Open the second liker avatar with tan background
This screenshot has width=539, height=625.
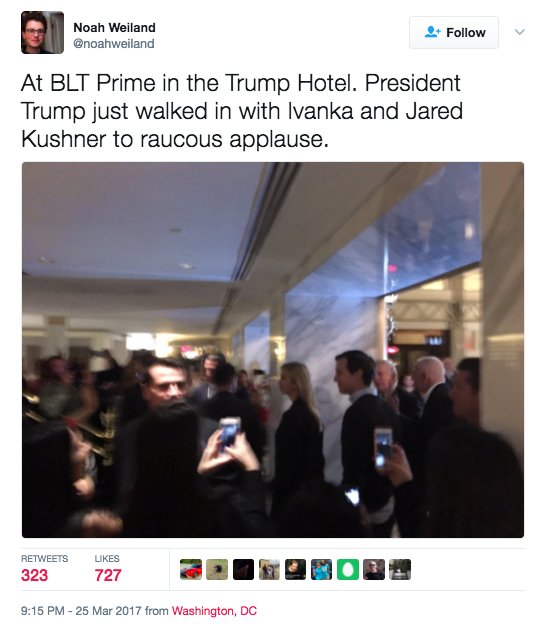(217, 569)
